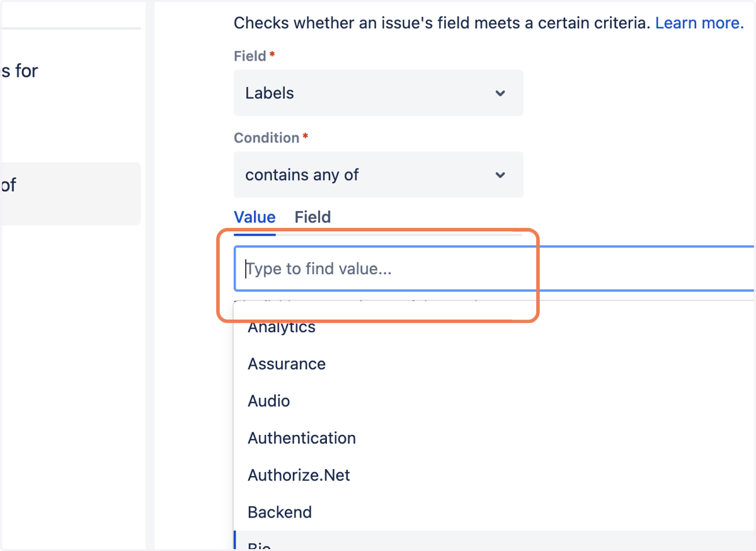Open the Labels field dropdown
Viewport: 756px width, 551px height.
pos(378,93)
